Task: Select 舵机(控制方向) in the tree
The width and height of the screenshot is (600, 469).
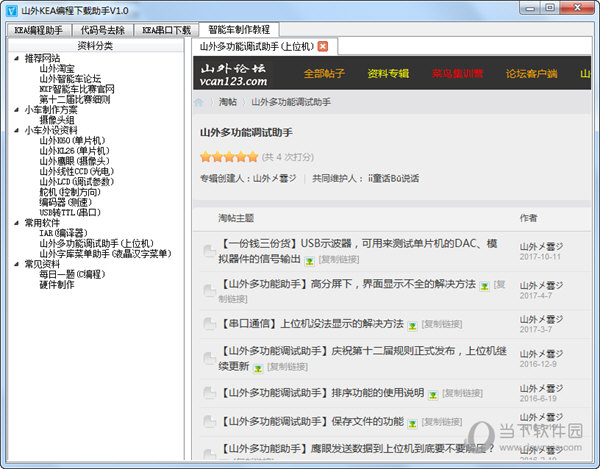Action: coord(70,192)
